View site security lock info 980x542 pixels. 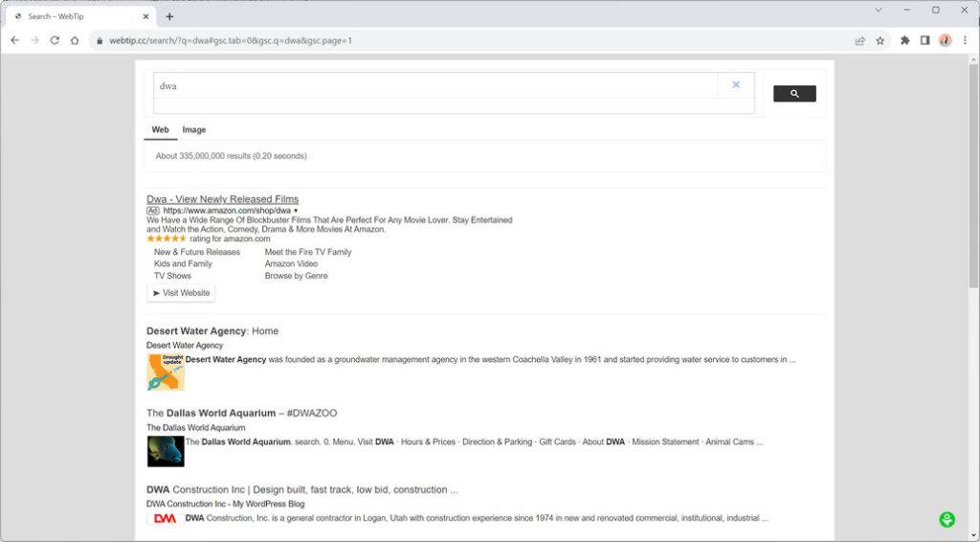(100, 40)
